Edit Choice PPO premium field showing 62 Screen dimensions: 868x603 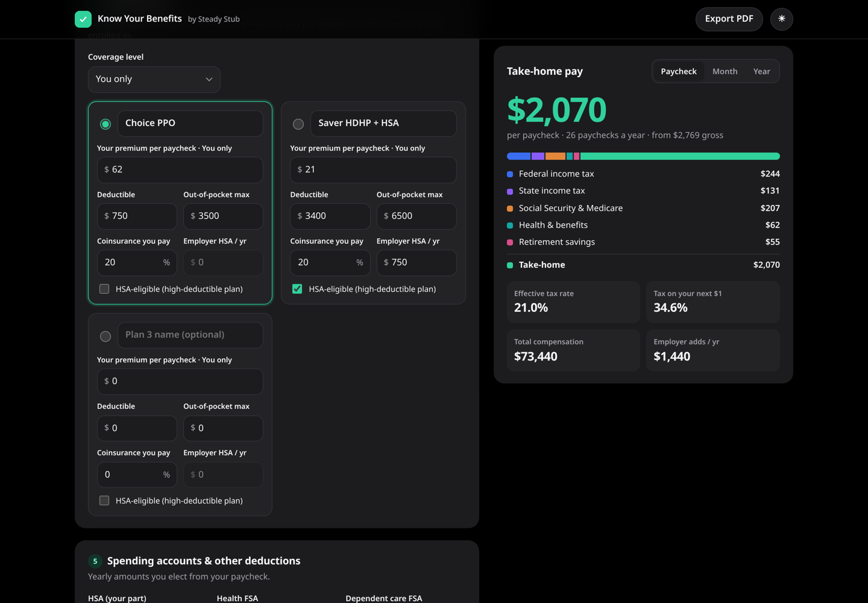[180, 170]
